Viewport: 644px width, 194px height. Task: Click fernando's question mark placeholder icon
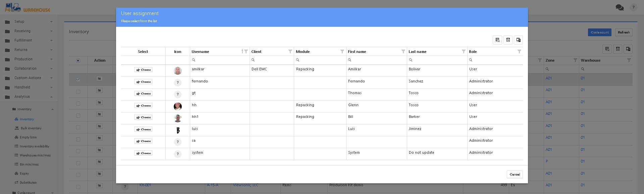pyautogui.click(x=177, y=83)
